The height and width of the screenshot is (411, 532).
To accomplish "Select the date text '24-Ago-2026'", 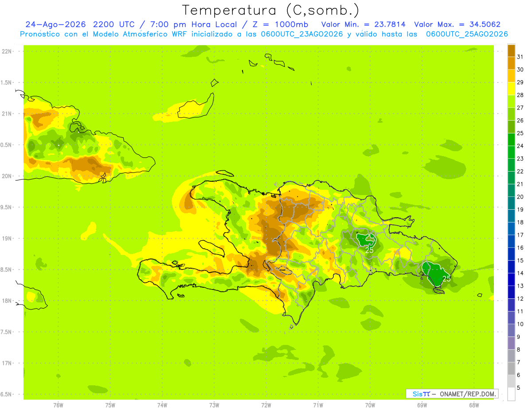I will 55,24.
